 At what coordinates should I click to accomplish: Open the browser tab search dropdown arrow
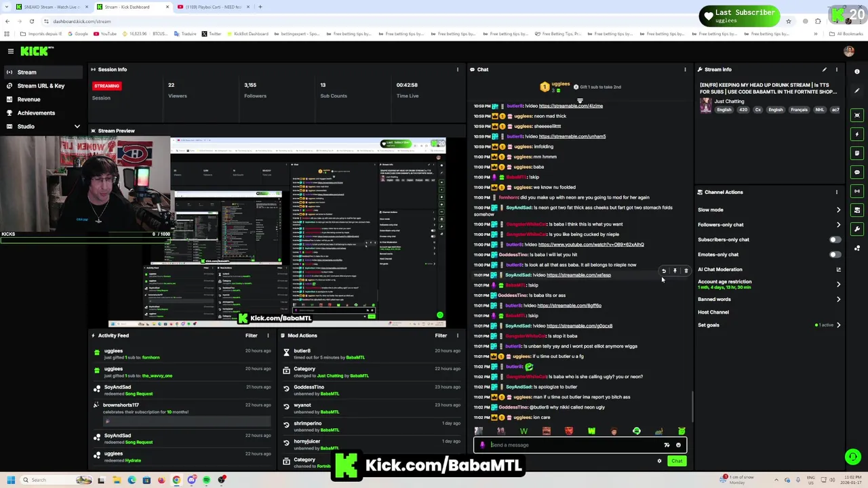(x=7, y=7)
